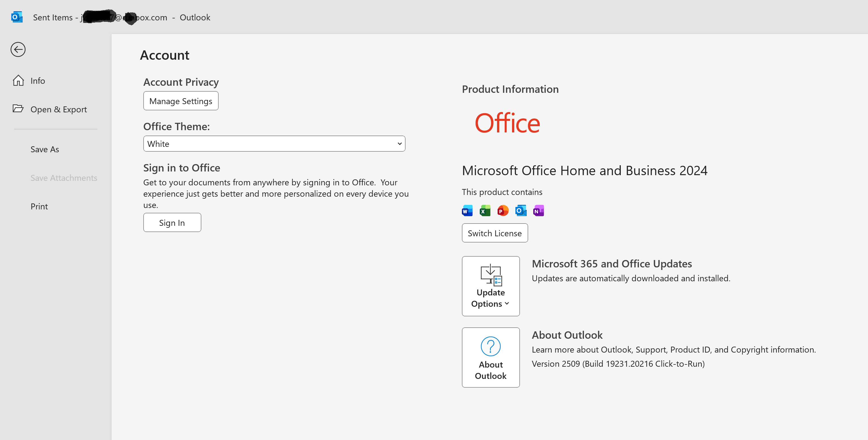Click the Outlook icon under product contents
868x440 pixels.
pos(521,211)
